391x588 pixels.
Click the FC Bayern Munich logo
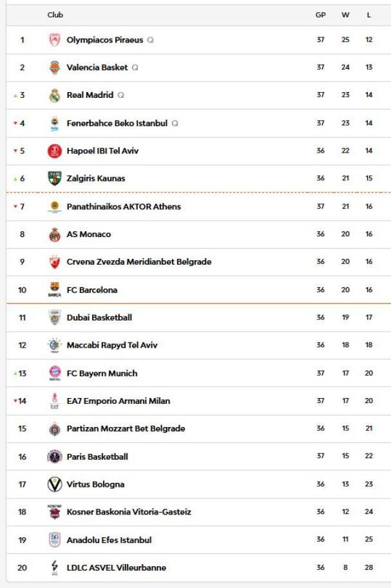pos(55,373)
